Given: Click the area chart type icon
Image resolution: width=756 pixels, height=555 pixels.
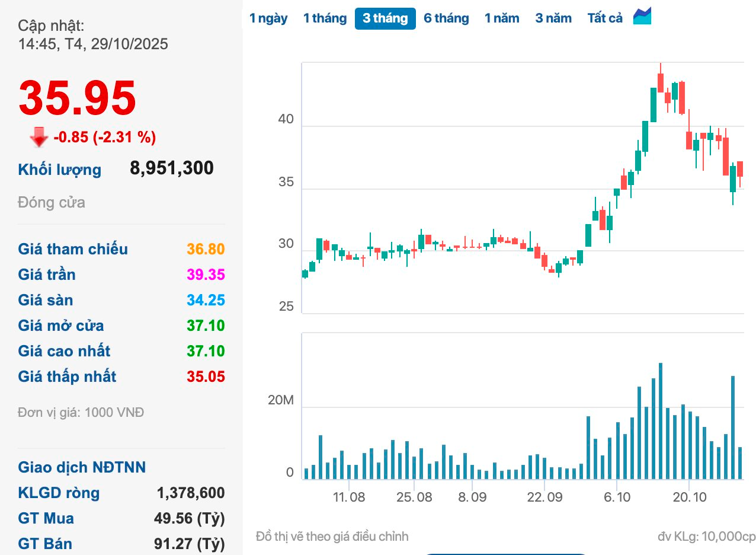Looking at the screenshot, I should click(x=642, y=17).
